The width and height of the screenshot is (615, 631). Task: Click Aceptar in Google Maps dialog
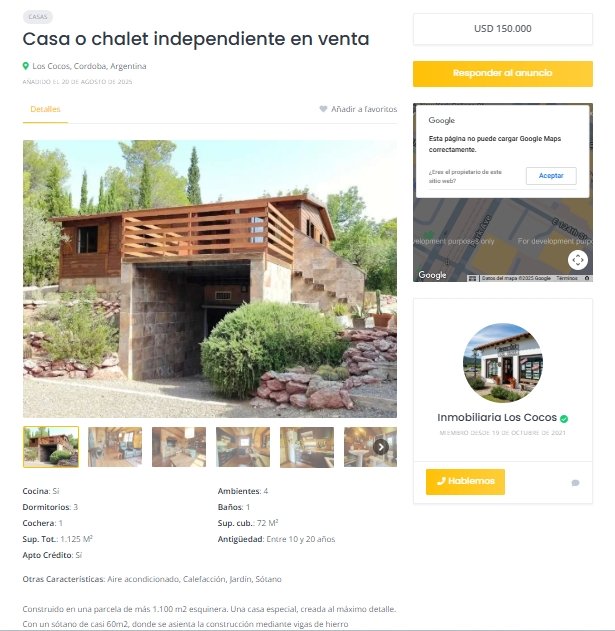(x=551, y=176)
